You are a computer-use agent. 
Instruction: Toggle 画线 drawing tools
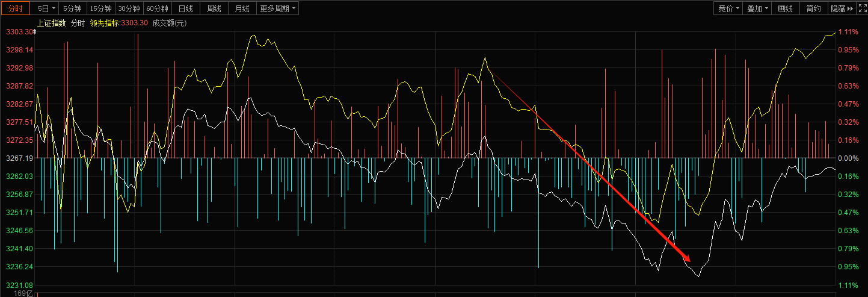(x=785, y=8)
